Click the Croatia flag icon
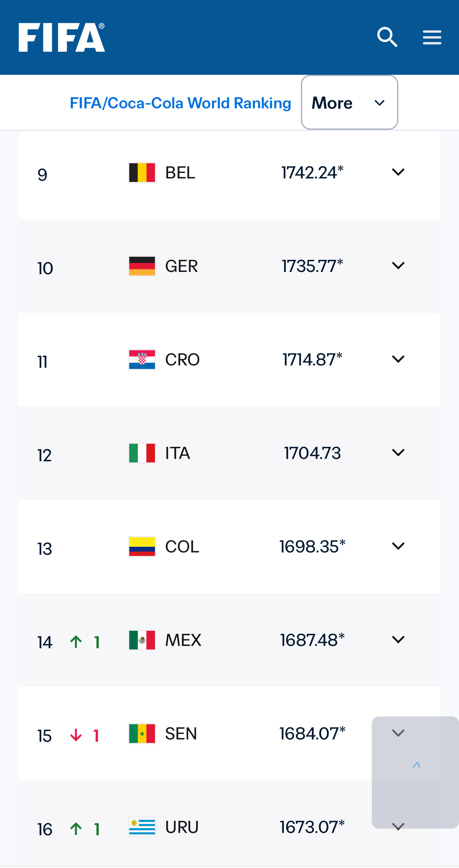 tap(142, 360)
